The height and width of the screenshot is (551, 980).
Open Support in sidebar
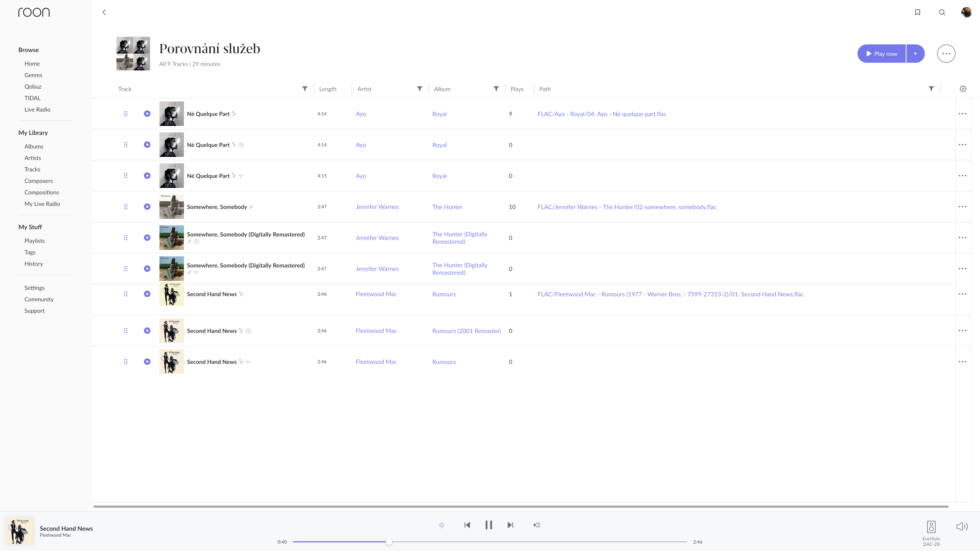point(34,311)
